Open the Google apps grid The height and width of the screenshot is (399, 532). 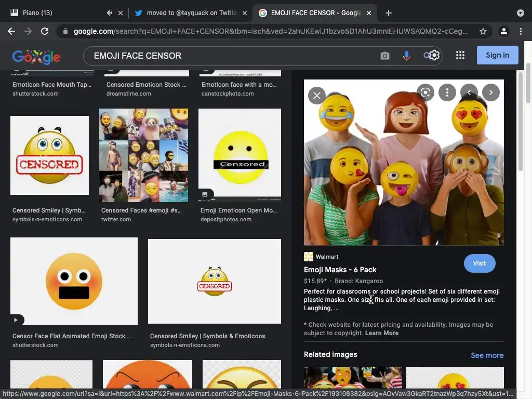tap(460, 55)
